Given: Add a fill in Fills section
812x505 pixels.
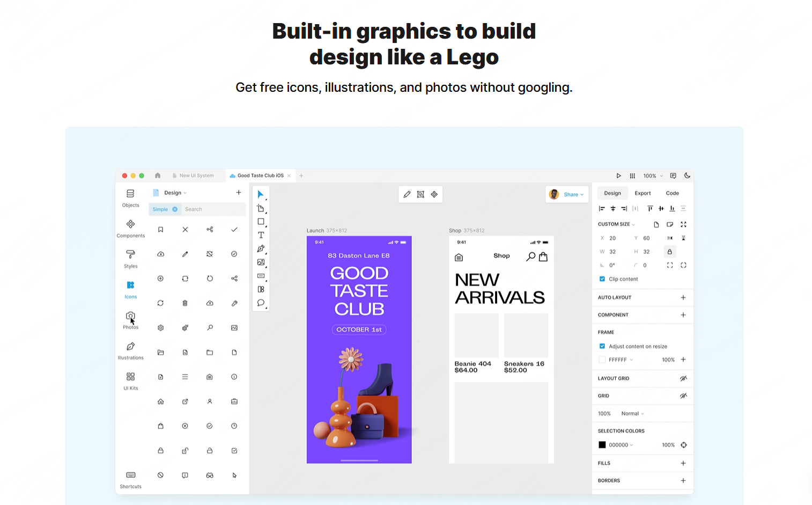Looking at the screenshot, I should point(683,463).
